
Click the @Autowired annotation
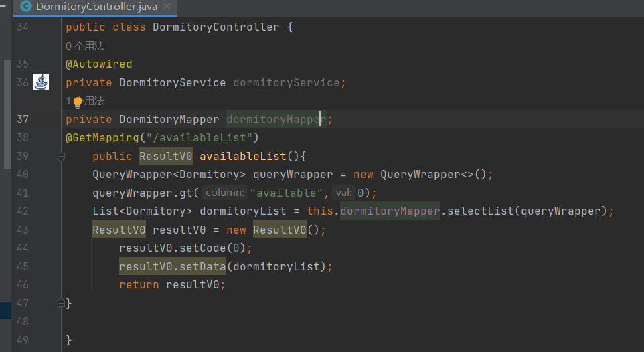(x=98, y=64)
